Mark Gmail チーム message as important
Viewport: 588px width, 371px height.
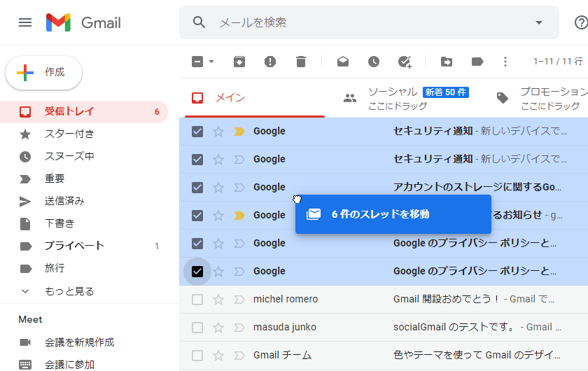tap(239, 355)
